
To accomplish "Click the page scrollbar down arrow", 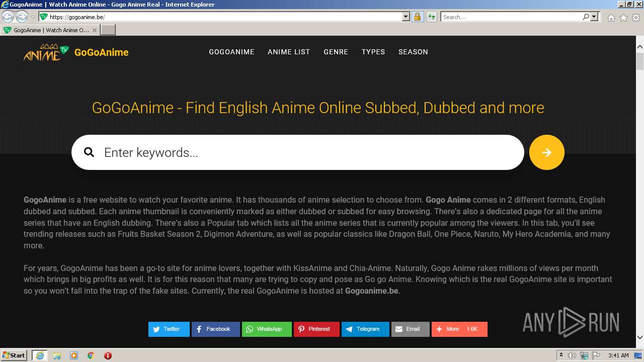I will [x=640, y=337].
